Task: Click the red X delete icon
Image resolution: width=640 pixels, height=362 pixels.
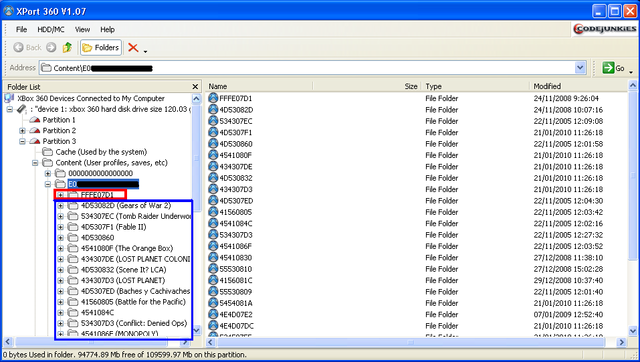Action: [x=133, y=48]
